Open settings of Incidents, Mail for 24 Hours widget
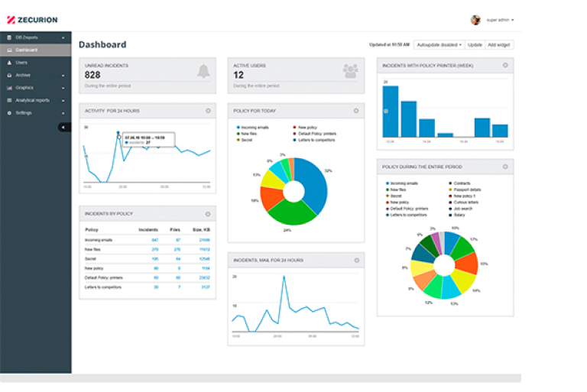Viewport: 587px width, 392px height. point(356,261)
